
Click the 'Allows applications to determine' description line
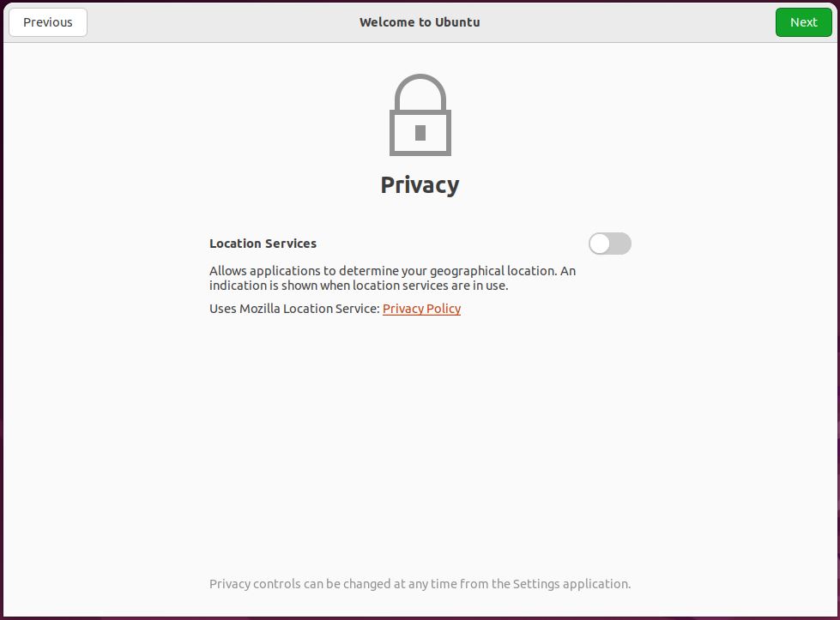392,271
